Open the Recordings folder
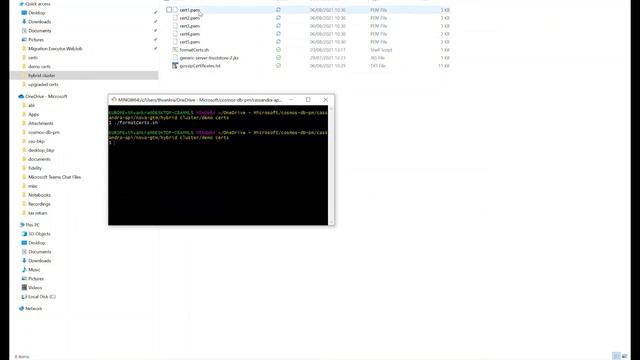 [x=40, y=204]
